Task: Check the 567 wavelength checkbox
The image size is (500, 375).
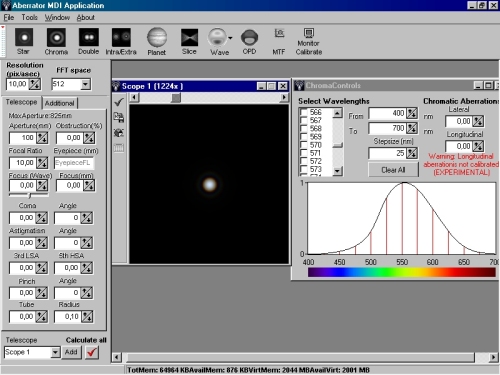Action: [304, 120]
